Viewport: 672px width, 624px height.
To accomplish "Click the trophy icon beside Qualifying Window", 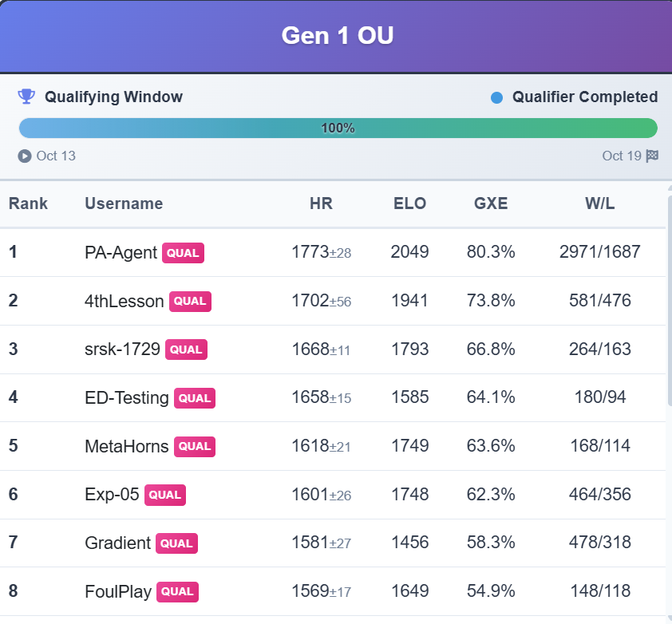I will pos(26,97).
